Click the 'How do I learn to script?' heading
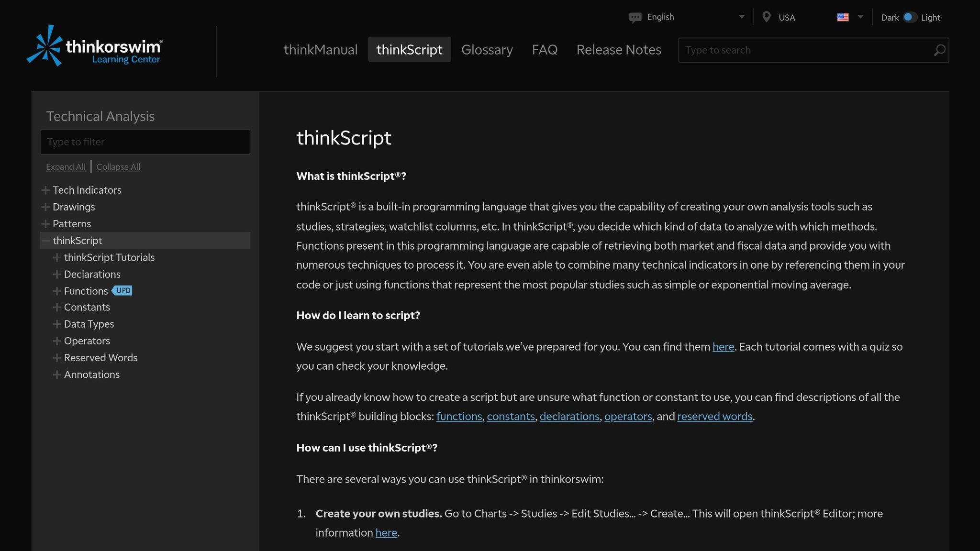The image size is (980, 551). point(358,315)
